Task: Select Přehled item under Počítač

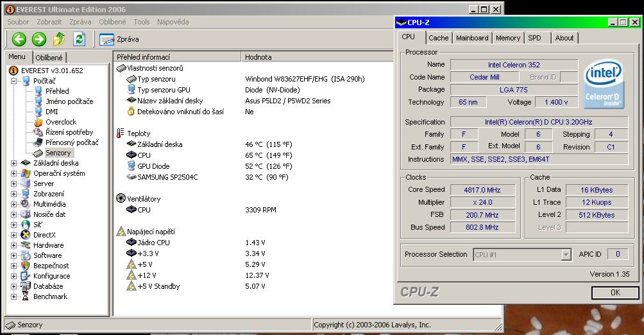Action: pyautogui.click(x=57, y=91)
